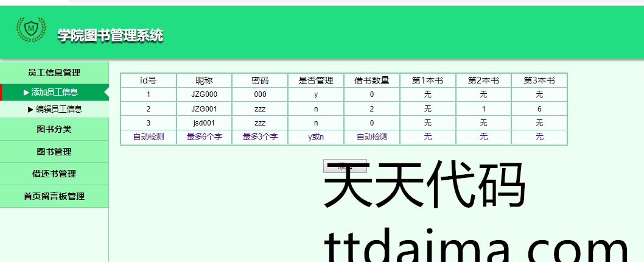Image resolution: width=644 pixels, height=262 pixels.
Task: Click the 学院图书管理系统 header title
Action: click(110, 35)
